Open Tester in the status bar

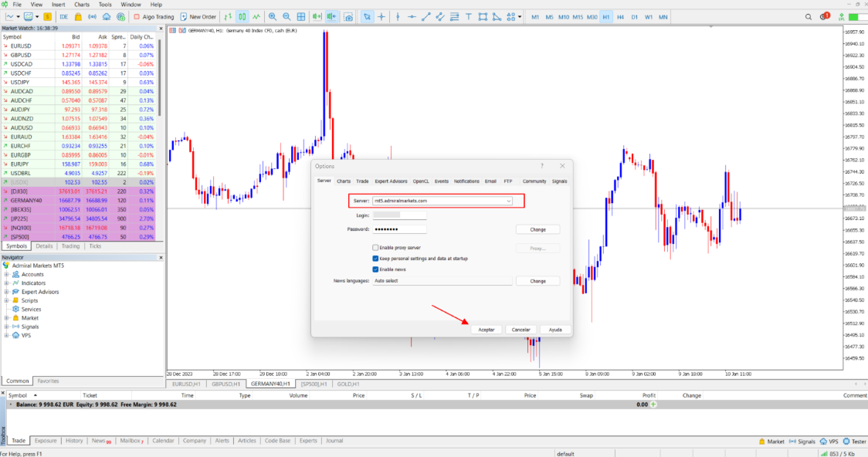pyautogui.click(x=855, y=442)
